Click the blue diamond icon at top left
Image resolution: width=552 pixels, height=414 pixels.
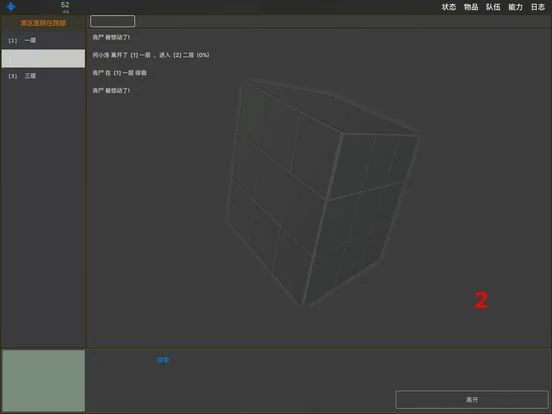pyautogui.click(x=11, y=7)
